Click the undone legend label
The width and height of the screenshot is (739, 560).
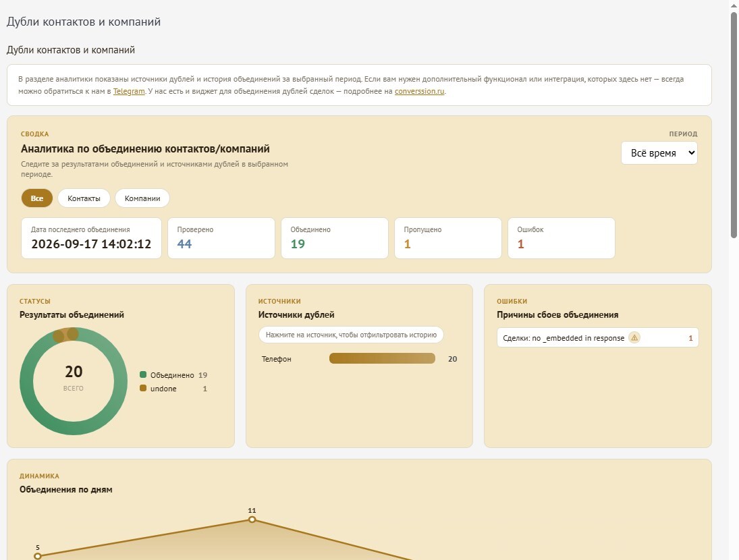tap(163, 389)
